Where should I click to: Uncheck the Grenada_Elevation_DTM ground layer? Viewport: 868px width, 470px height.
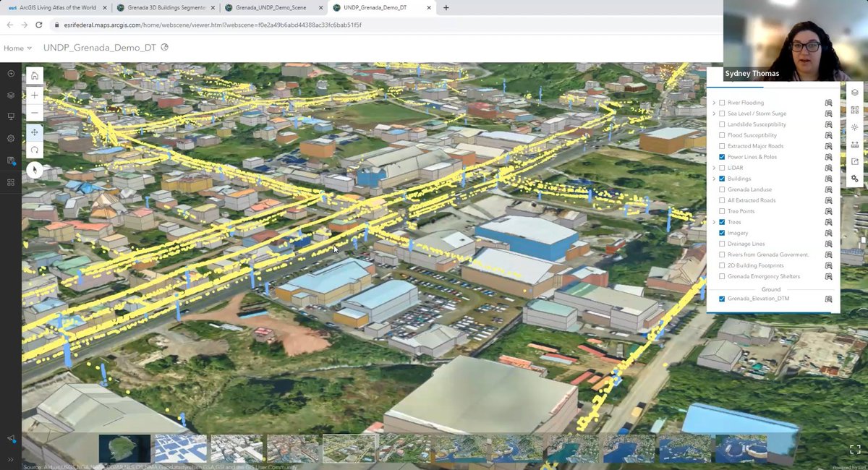(x=722, y=299)
